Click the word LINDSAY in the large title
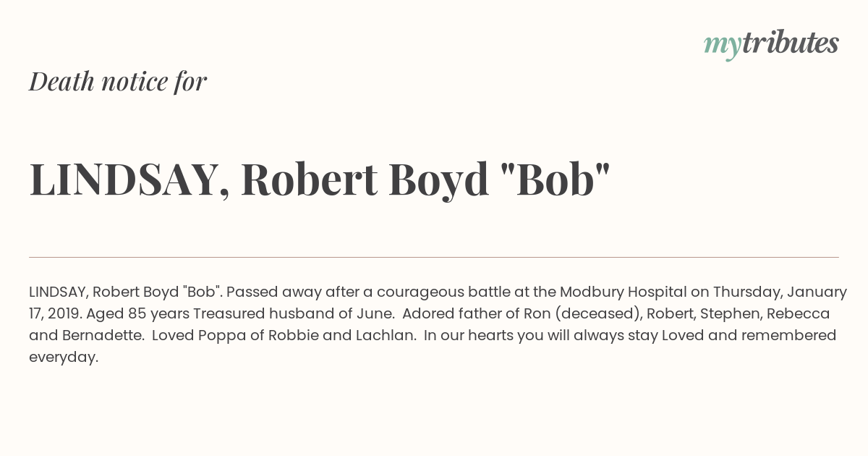Image resolution: width=868 pixels, height=456 pixels. [124, 179]
